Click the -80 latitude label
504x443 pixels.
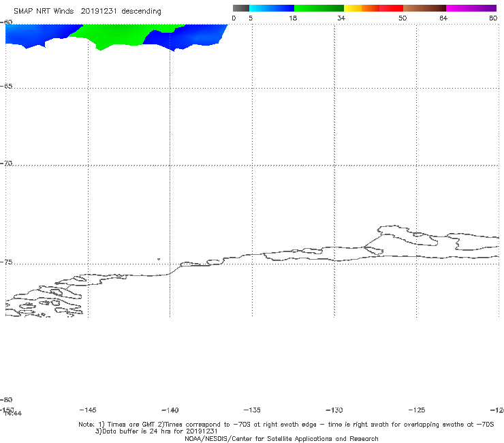6,399
